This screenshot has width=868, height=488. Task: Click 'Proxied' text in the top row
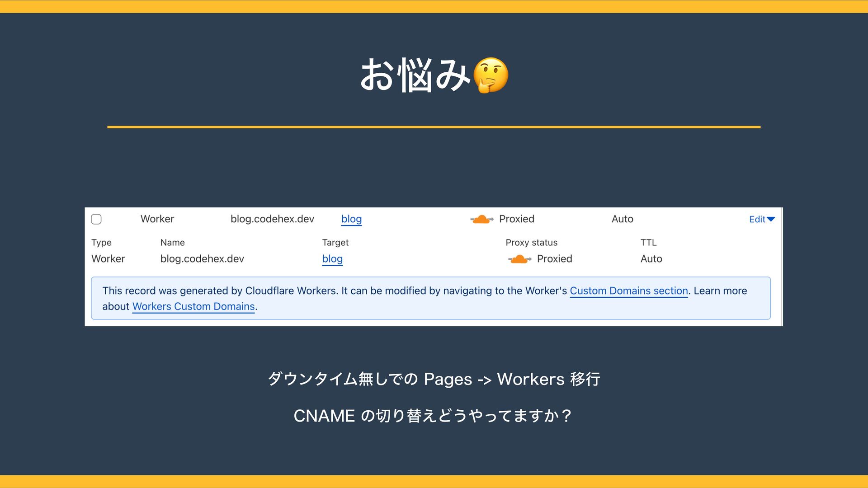tap(517, 219)
